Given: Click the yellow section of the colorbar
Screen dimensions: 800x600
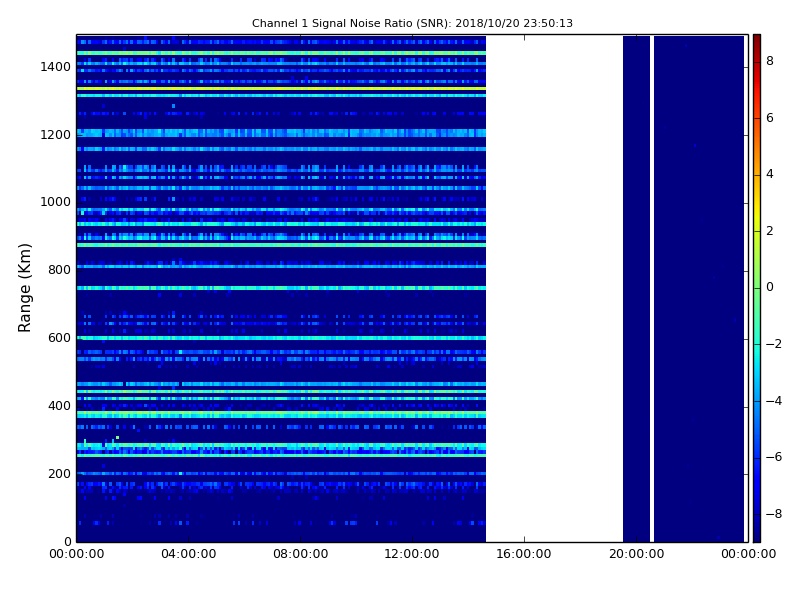Looking at the screenshot, I should click(757, 214).
